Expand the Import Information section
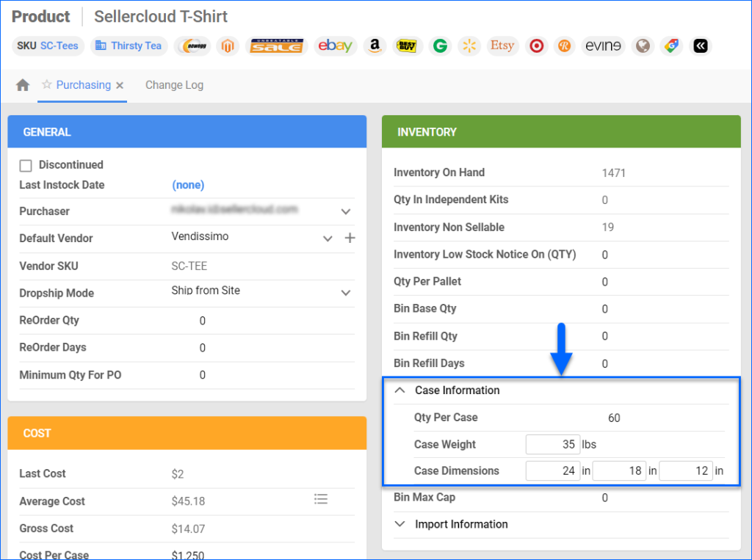 [x=399, y=524]
